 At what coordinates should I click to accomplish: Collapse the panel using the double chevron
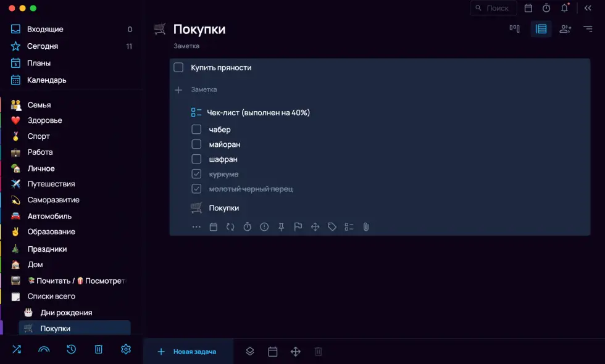588,8
